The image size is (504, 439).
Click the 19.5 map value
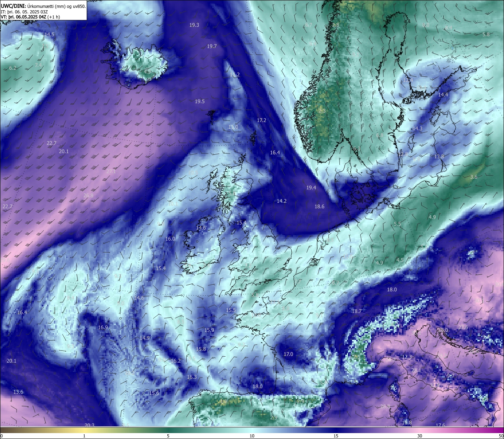200,102
